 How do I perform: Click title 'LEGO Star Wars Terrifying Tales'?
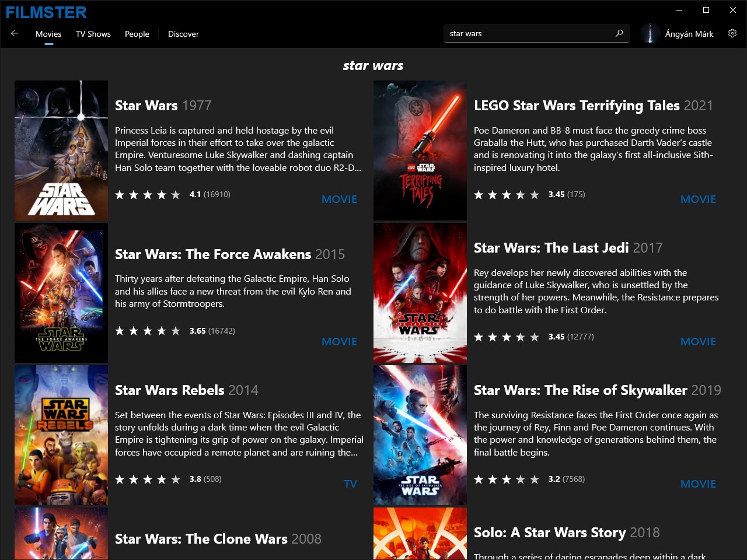pos(577,106)
